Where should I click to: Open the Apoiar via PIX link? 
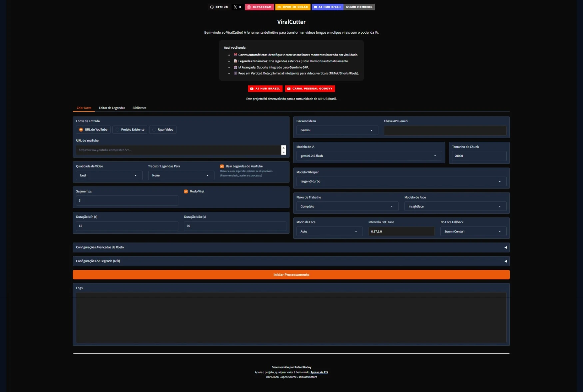click(x=319, y=372)
